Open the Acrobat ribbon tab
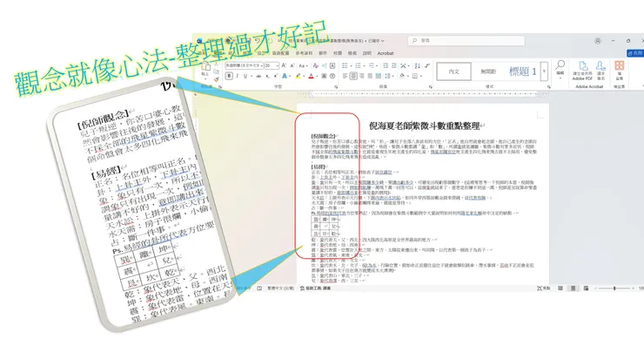 [x=386, y=53]
